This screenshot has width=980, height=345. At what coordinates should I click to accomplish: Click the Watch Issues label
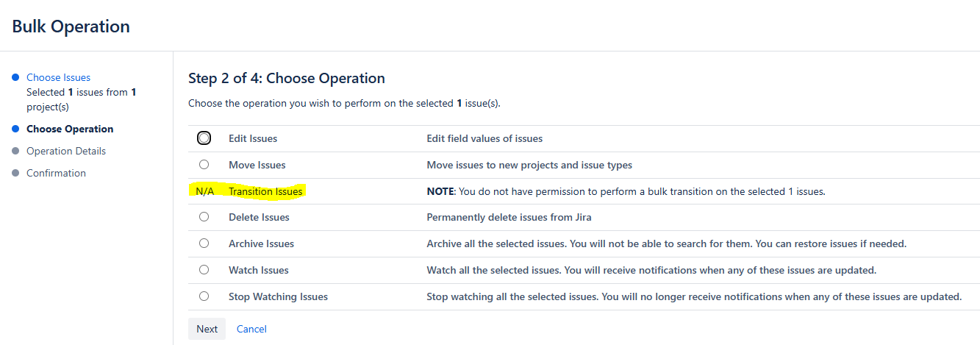pos(259,270)
